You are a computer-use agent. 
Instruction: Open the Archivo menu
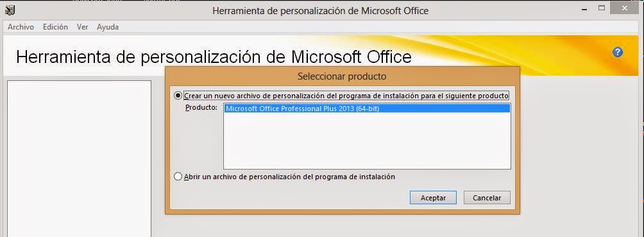point(21,27)
